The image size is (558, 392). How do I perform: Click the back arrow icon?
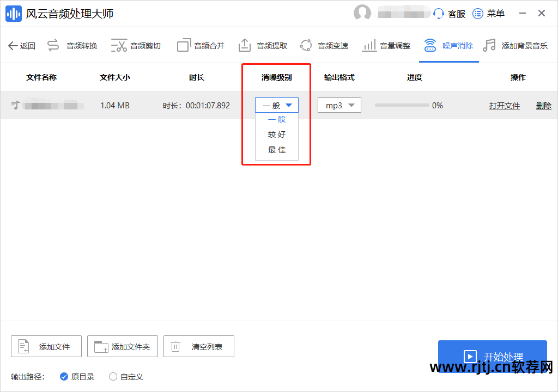[x=13, y=46]
